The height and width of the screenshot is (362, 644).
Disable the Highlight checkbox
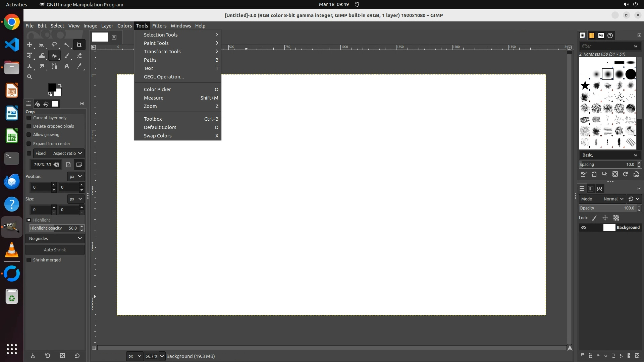[29, 220]
